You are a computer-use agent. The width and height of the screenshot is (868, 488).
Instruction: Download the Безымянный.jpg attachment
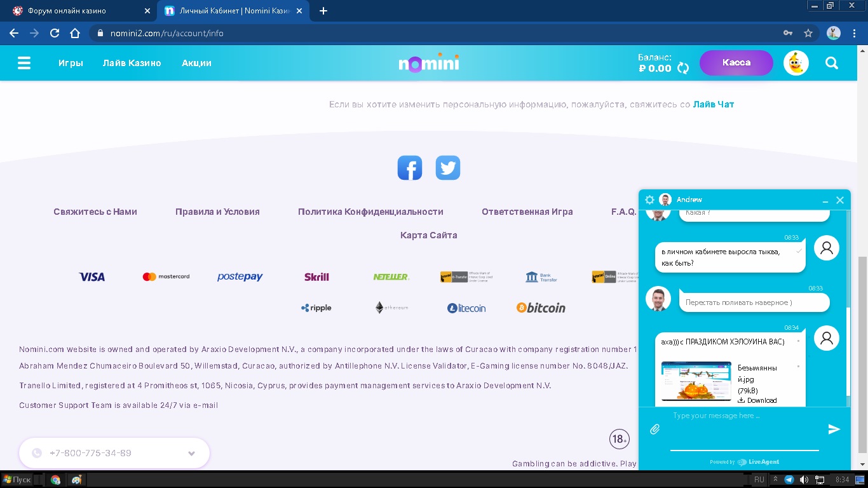(x=757, y=400)
